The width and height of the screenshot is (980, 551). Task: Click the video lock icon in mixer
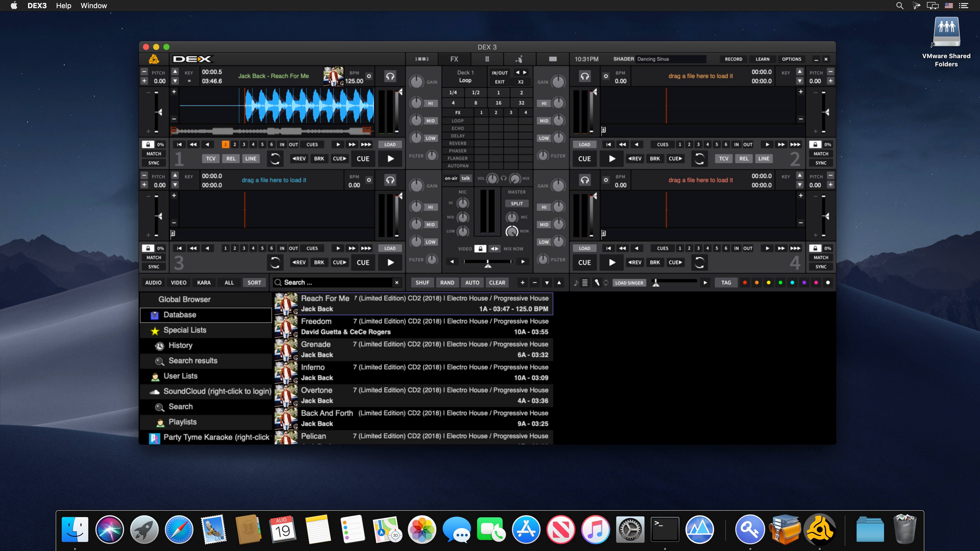click(481, 249)
